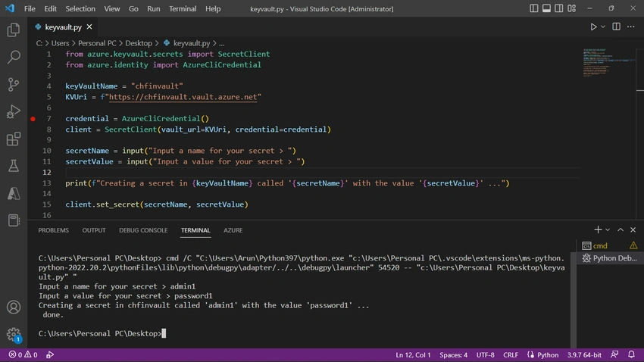The height and width of the screenshot is (362, 644).
Task: Click the terminal command prompt line
Action: [102, 333]
